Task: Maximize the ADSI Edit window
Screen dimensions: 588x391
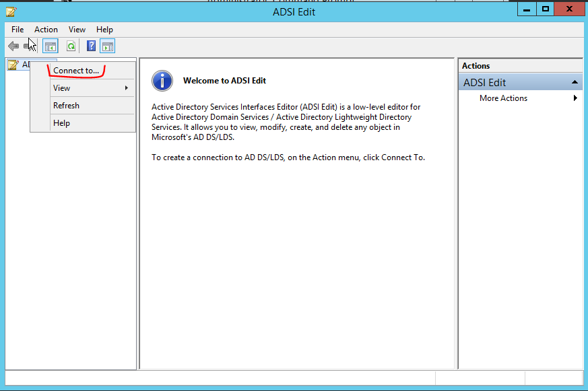Action: [546, 9]
